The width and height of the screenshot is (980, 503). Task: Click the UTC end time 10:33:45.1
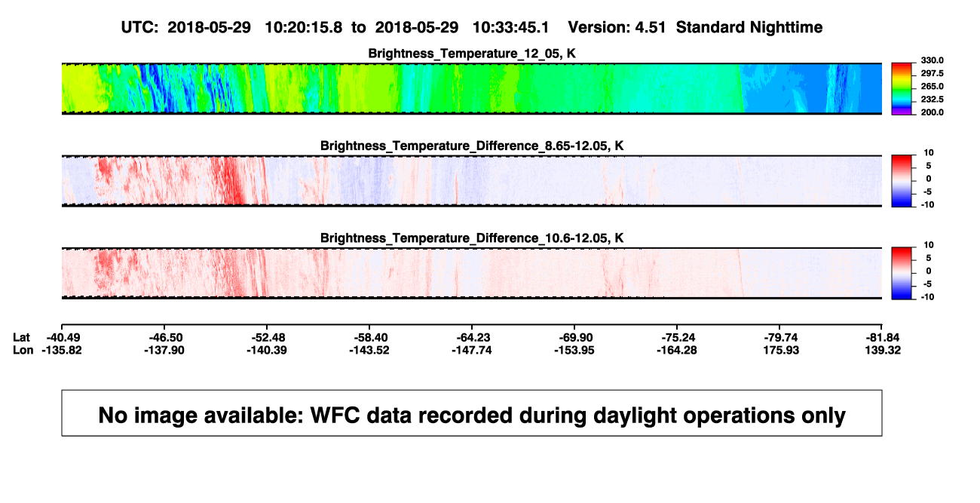[511, 27]
